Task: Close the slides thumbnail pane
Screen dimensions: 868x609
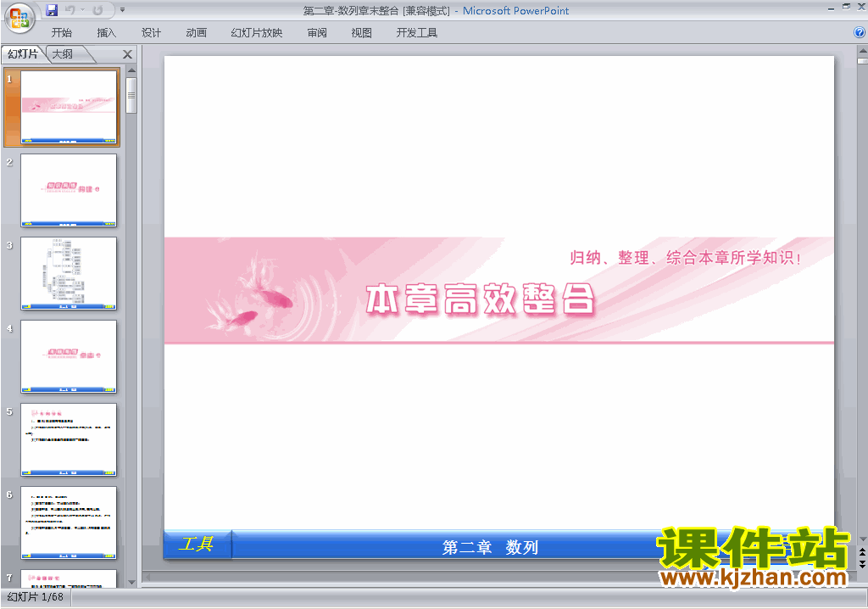Action: 127,54
